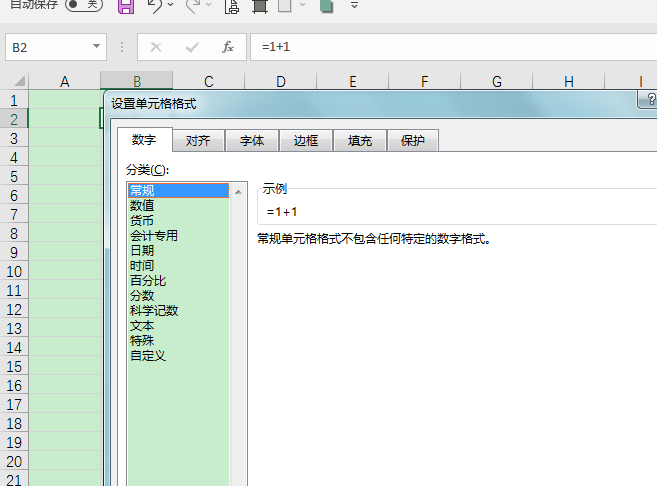The height and width of the screenshot is (486, 657).
Task: Select column E header
Action: click(353, 81)
